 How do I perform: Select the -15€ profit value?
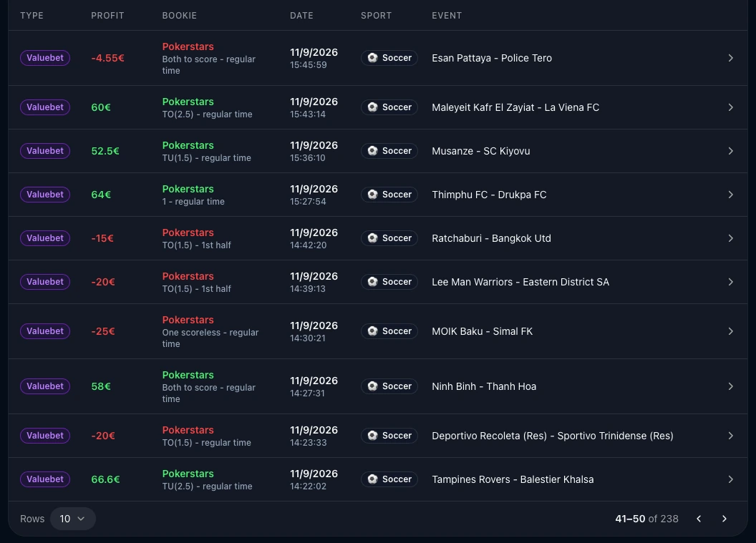click(102, 238)
